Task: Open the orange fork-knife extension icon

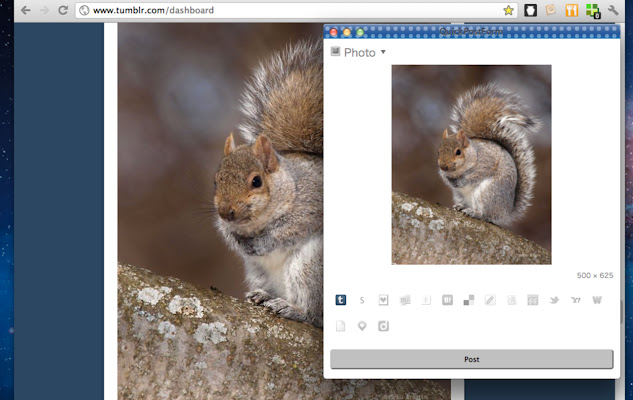Action: [571, 10]
